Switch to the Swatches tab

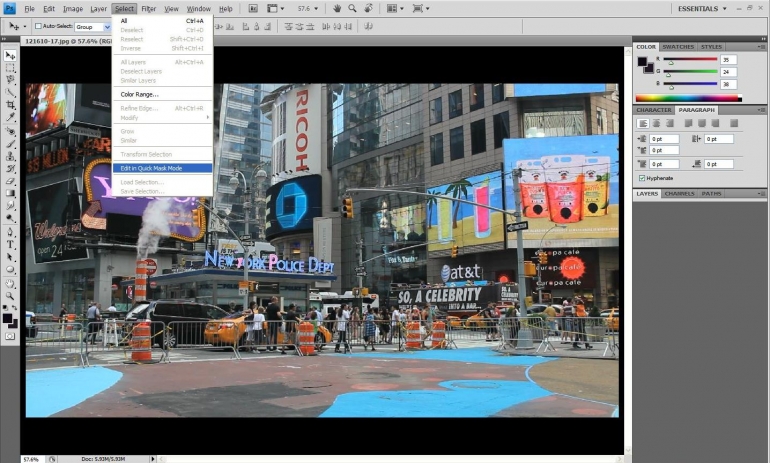(678, 47)
